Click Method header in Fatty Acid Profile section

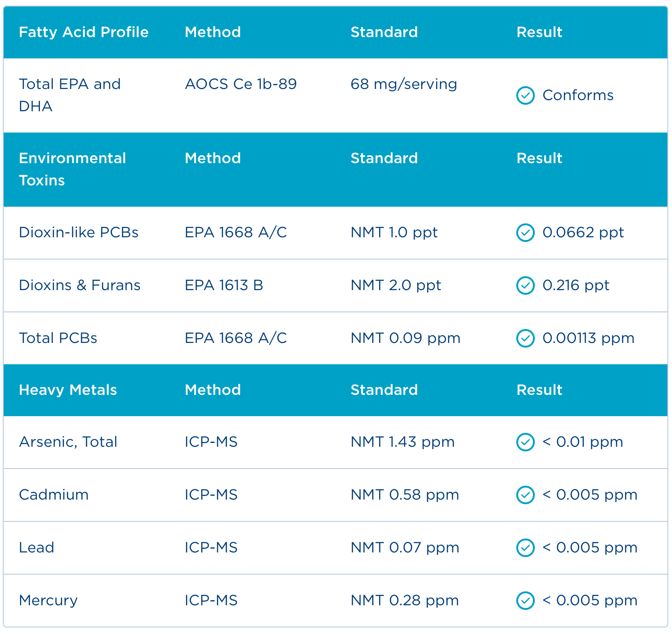213,32
